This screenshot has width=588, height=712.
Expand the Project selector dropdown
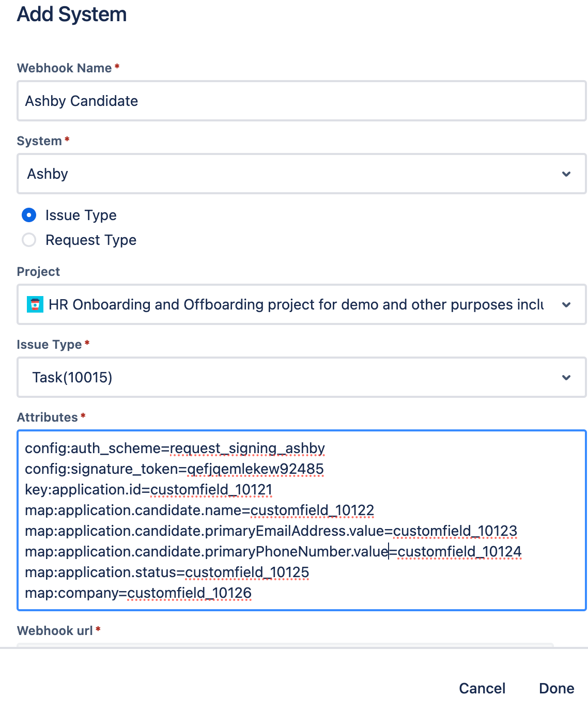[x=302, y=305]
